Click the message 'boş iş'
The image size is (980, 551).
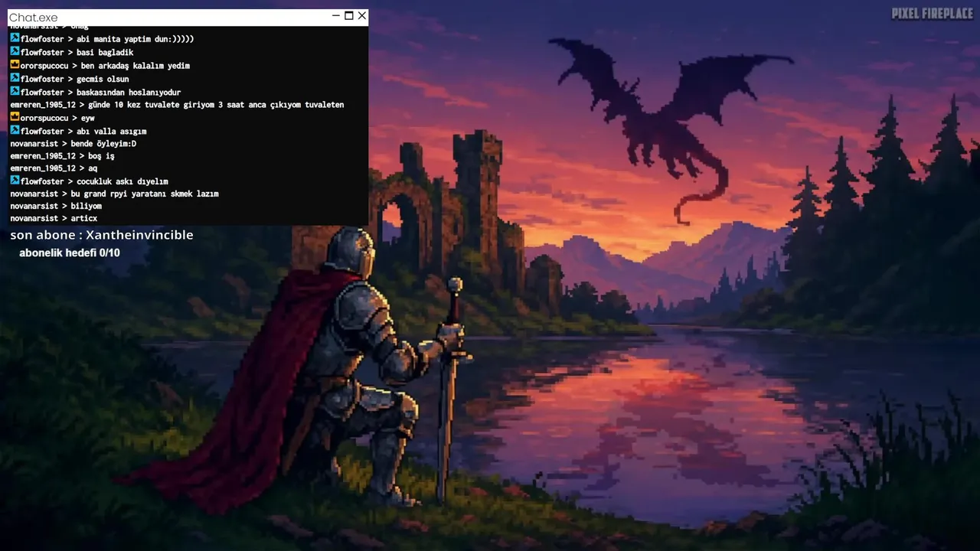pyautogui.click(x=101, y=156)
